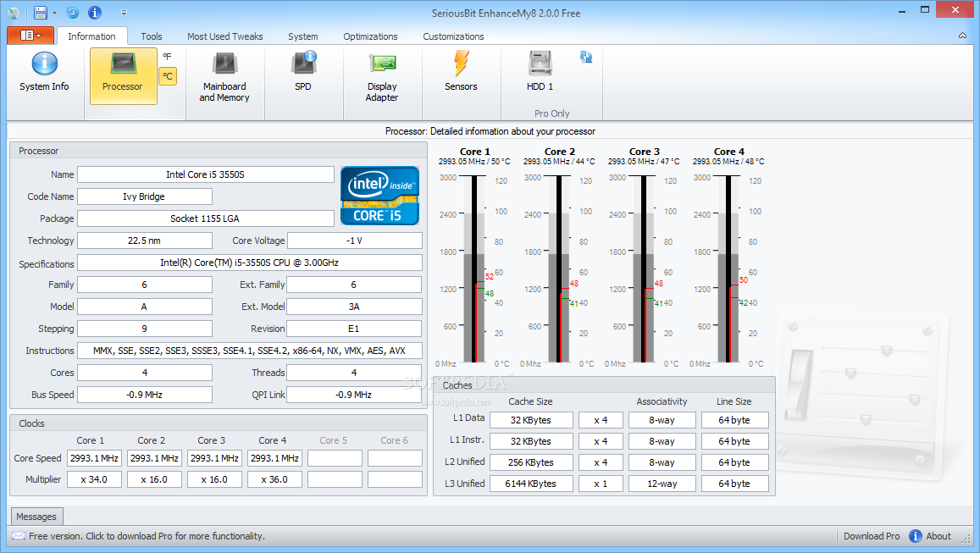This screenshot has height=553, width=980.
Task: Open HDD 1 drive information
Action: [540, 74]
